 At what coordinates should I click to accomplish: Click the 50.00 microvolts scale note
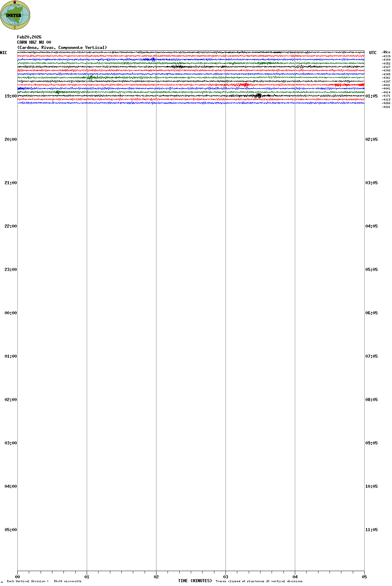[x=67, y=581]
